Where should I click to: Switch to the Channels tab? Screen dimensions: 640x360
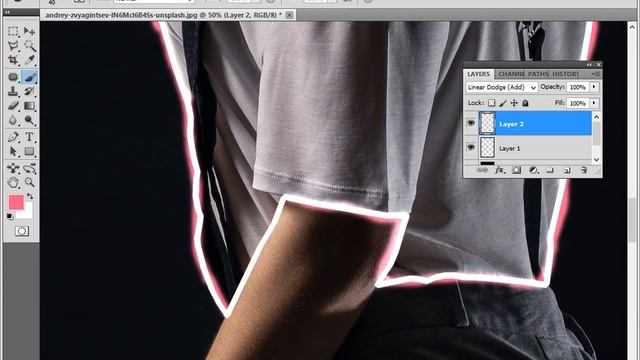[511, 74]
